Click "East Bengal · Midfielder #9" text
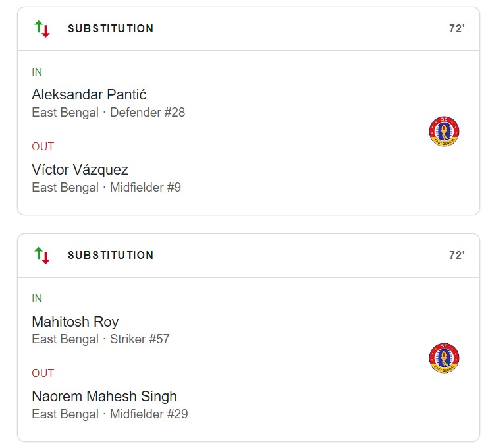488x448 pixels. (x=106, y=188)
